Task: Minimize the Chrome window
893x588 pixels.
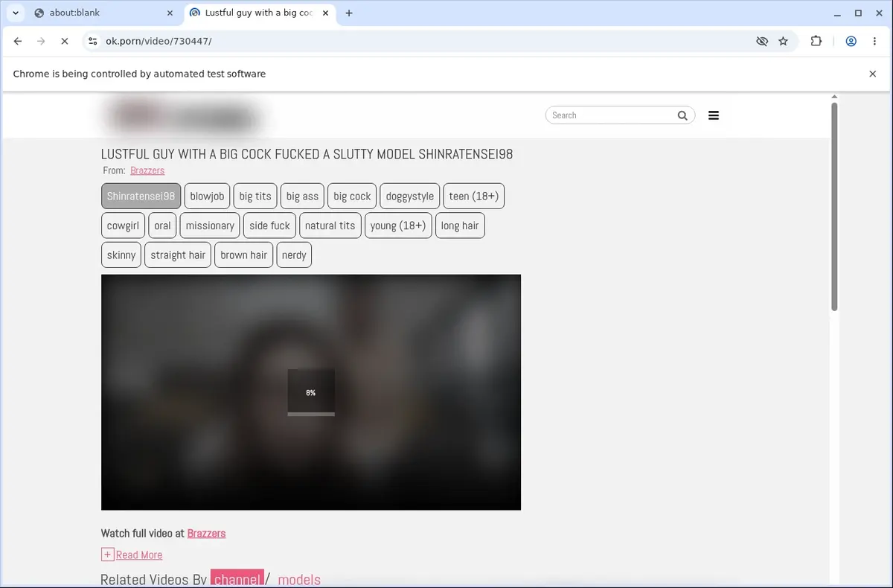Action: (838, 13)
